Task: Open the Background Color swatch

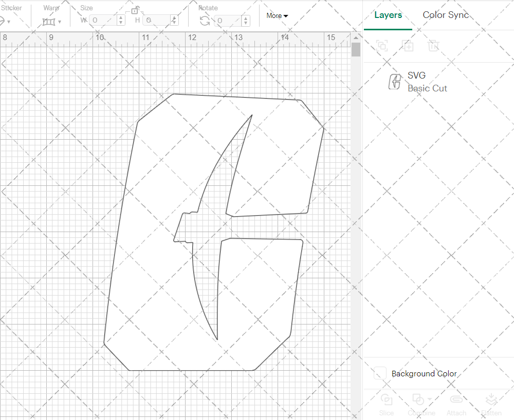Action: pos(380,373)
